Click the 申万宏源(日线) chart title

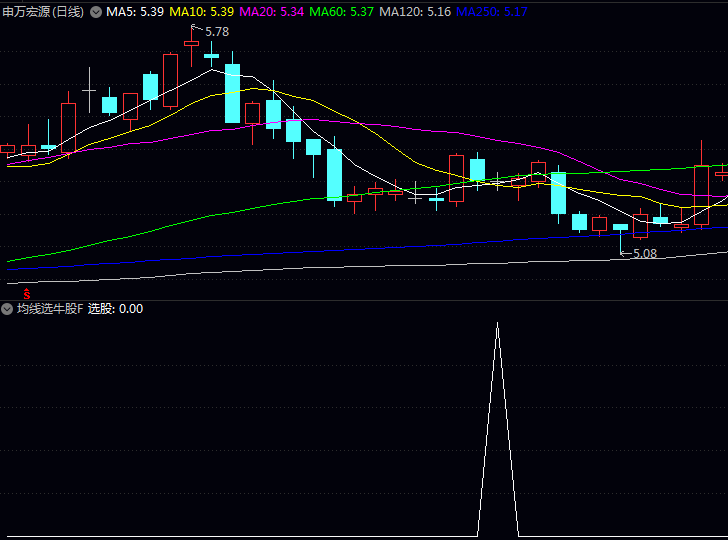pos(44,12)
